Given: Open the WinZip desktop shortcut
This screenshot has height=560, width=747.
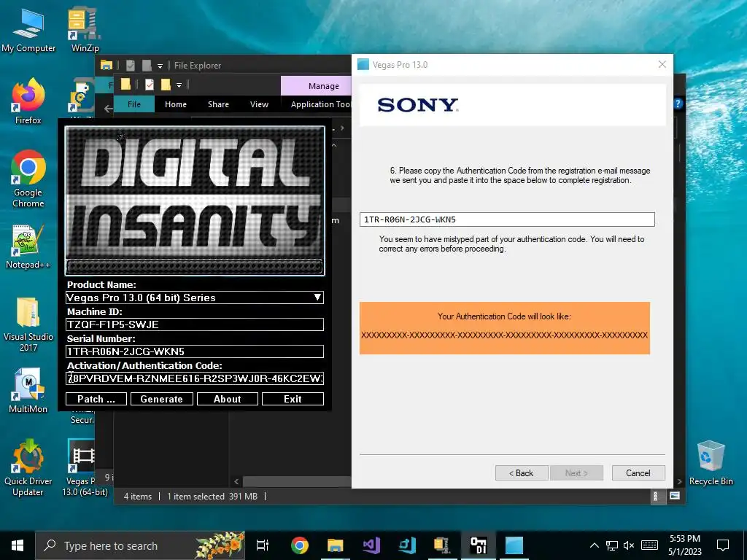Looking at the screenshot, I should coord(85,31).
